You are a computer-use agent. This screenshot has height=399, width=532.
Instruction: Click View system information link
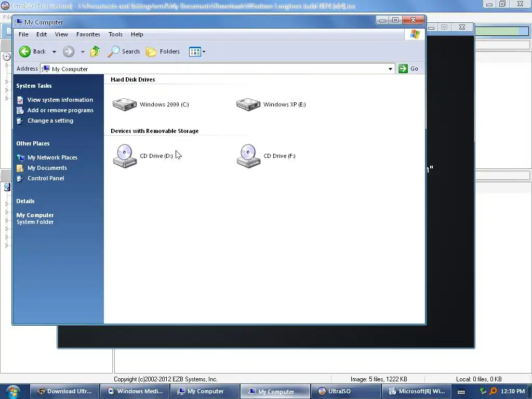tap(60, 100)
